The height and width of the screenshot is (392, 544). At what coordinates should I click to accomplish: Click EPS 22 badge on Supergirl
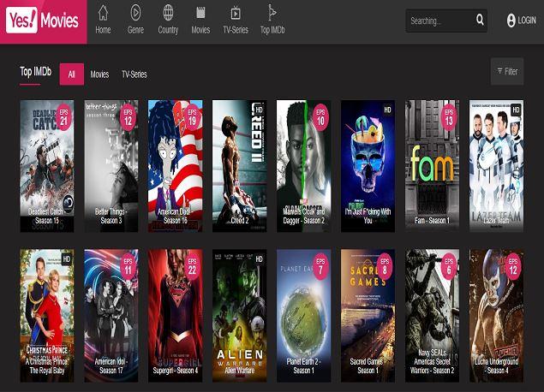click(192, 266)
